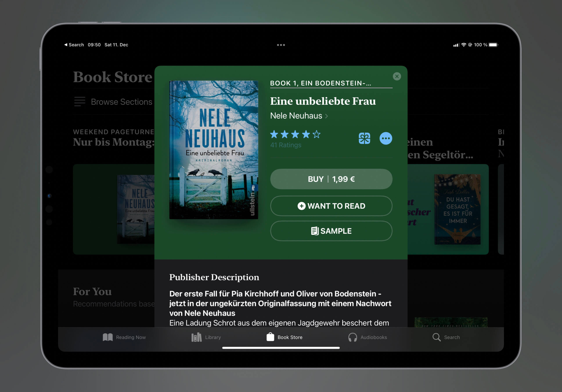Image resolution: width=562 pixels, height=392 pixels.
Task: Tap the star rating row
Action: coord(295,134)
